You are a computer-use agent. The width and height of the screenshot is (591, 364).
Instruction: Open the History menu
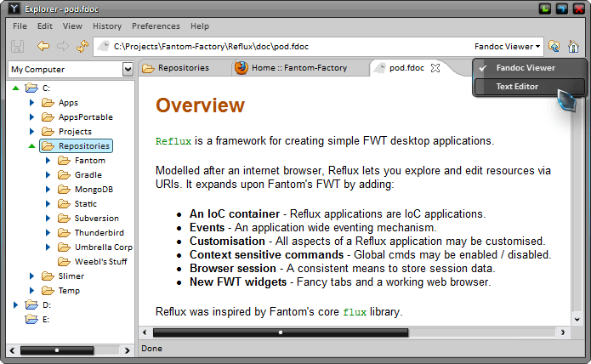tap(107, 26)
